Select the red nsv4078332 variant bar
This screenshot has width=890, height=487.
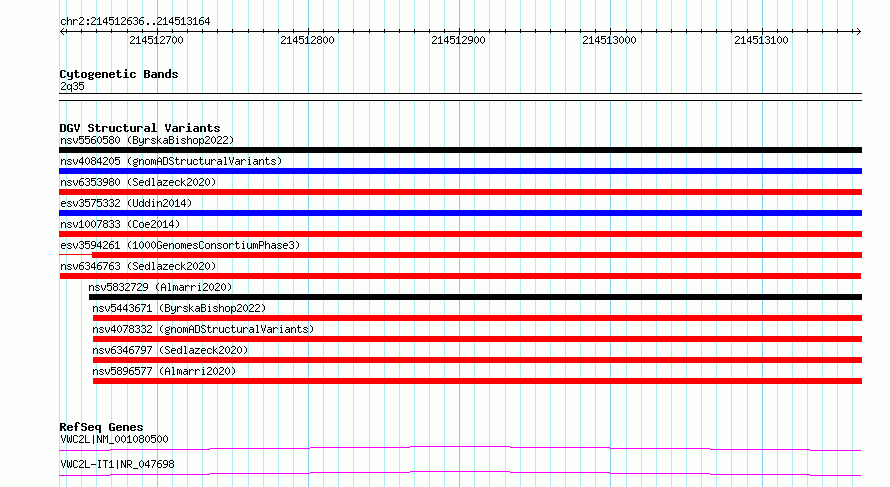(477, 339)
